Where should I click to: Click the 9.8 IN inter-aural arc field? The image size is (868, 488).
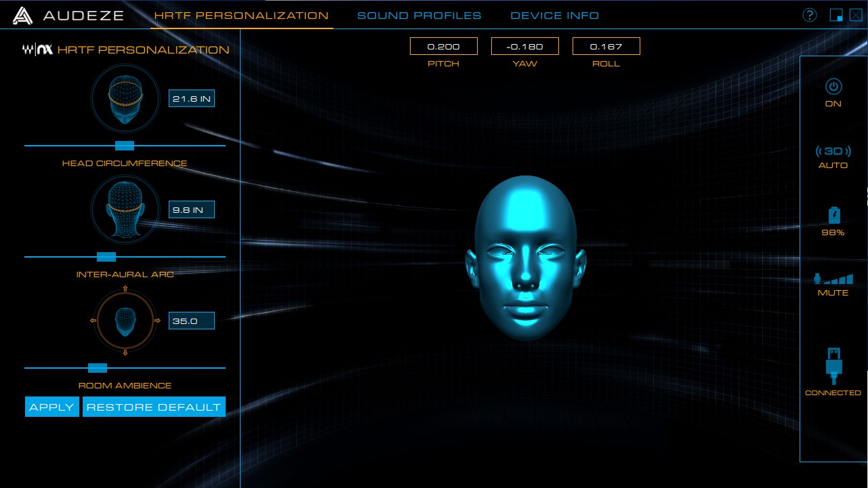pyautogui.click(x=192, y=210)
